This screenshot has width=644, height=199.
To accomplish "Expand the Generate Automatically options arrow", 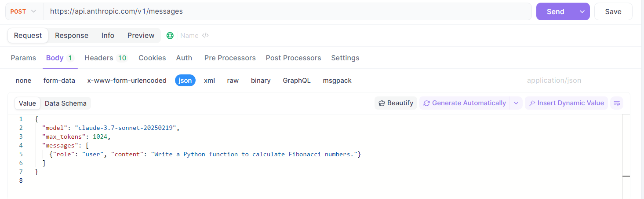I will [x=516, y=103].
